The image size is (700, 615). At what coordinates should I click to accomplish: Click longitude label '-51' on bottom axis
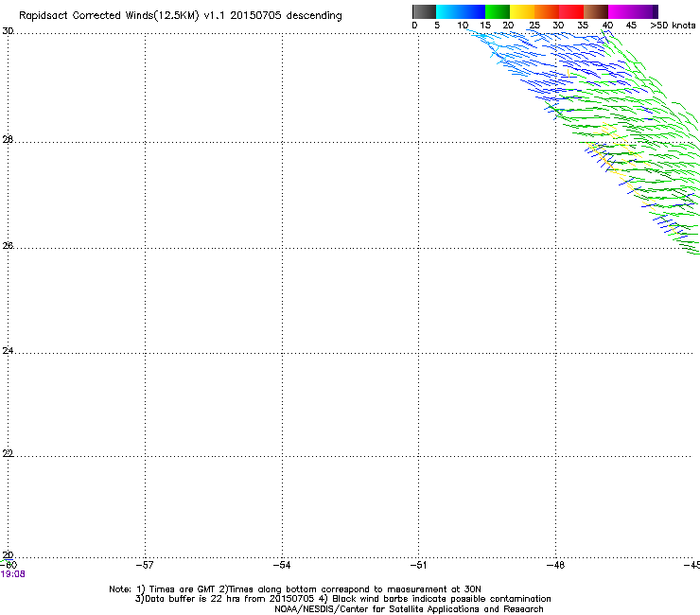point(418,565)
